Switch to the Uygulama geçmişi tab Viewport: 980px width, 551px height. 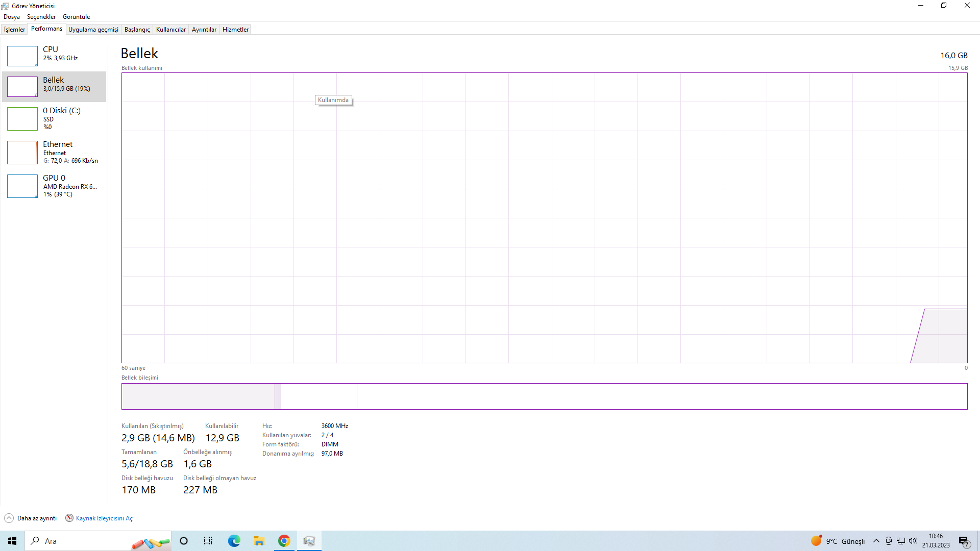[93, 30]
